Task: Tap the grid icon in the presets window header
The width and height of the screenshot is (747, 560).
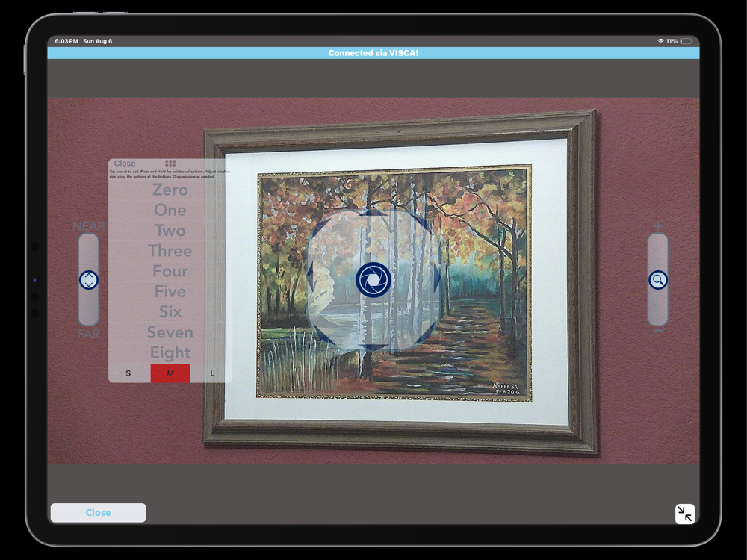Action: coord(170,164)
